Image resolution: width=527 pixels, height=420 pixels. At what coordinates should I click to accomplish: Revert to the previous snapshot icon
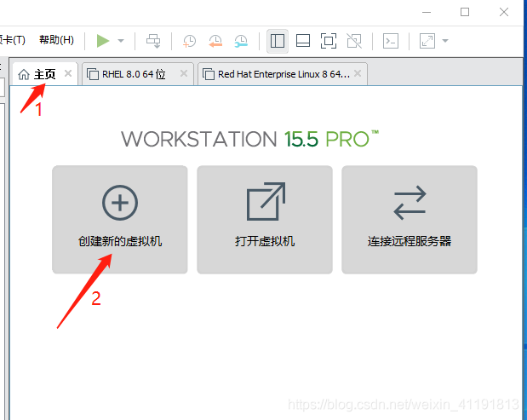pos(215,41)
